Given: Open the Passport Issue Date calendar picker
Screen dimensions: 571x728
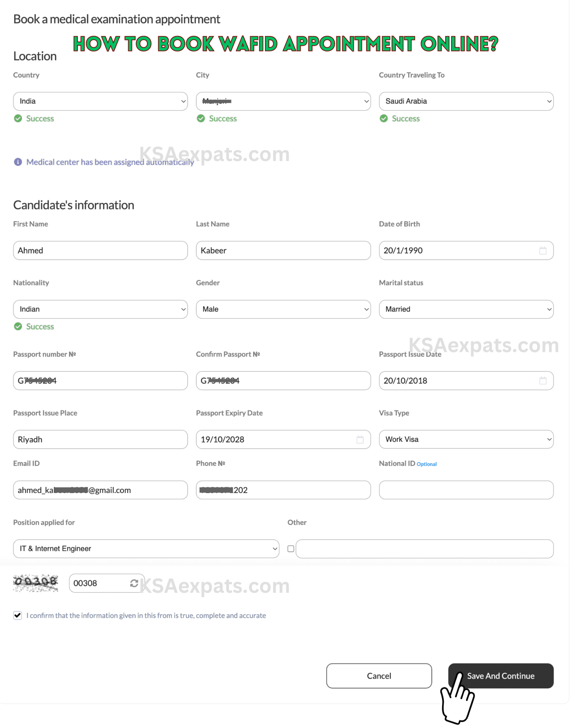Looking at the screenshot, I should [543, 380].
